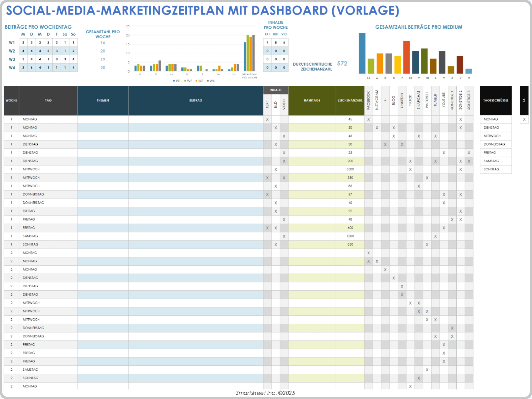Select the GESAMTZAHL BEITRÄGE PRO MEDIUM heading
The height and width of the screenshot is (399, 532).
419,27
